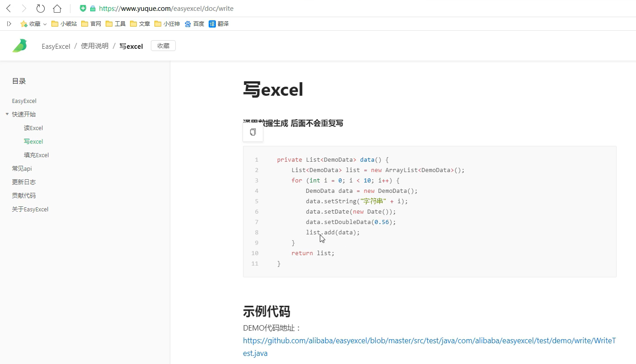Reload the page with the refresh icon
The width and height of the screenshot is (636, 364).
click(40, 8)
